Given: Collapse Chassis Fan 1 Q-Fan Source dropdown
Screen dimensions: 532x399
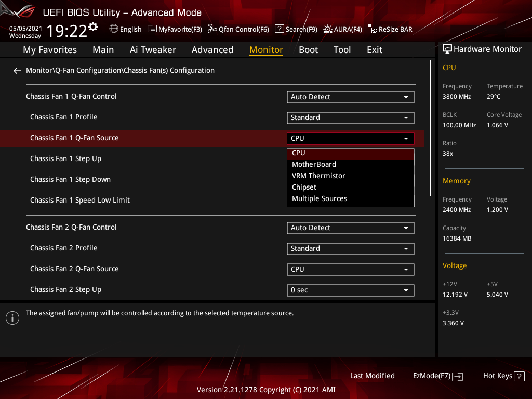Looking at the screenshot, I should [351, 138].
